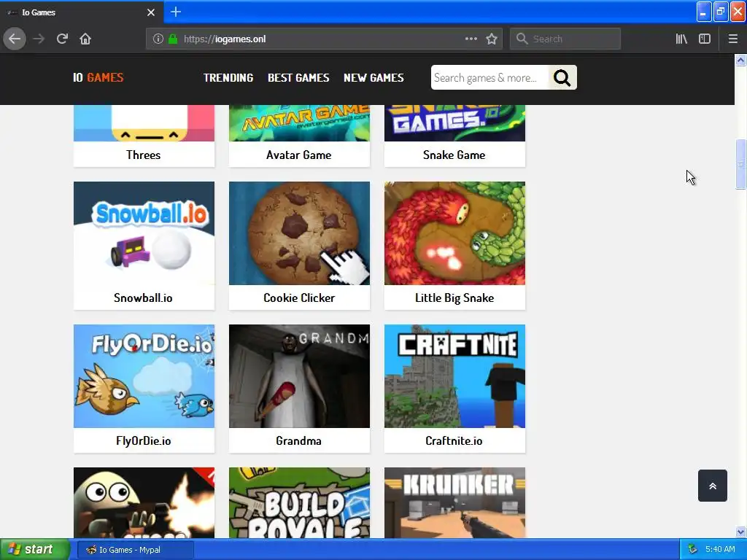Image resolution: width=747 pixels, height=560 pixels.
Task: Click the Search games & more field
Action: pos(489,77)
